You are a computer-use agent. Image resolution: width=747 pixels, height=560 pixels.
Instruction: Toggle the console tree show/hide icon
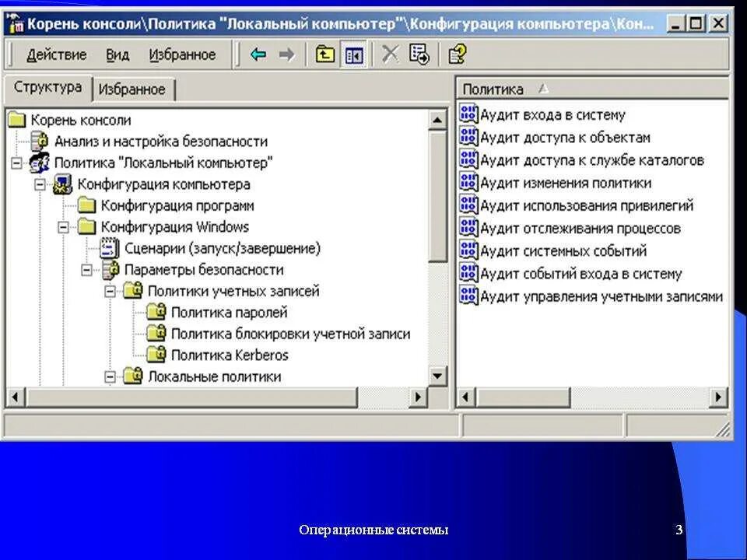click(354, 55)
